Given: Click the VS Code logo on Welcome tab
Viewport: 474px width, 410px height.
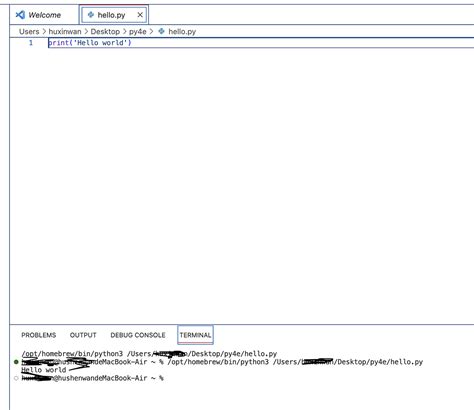Looking at the screenshot, I should [20, 15].
